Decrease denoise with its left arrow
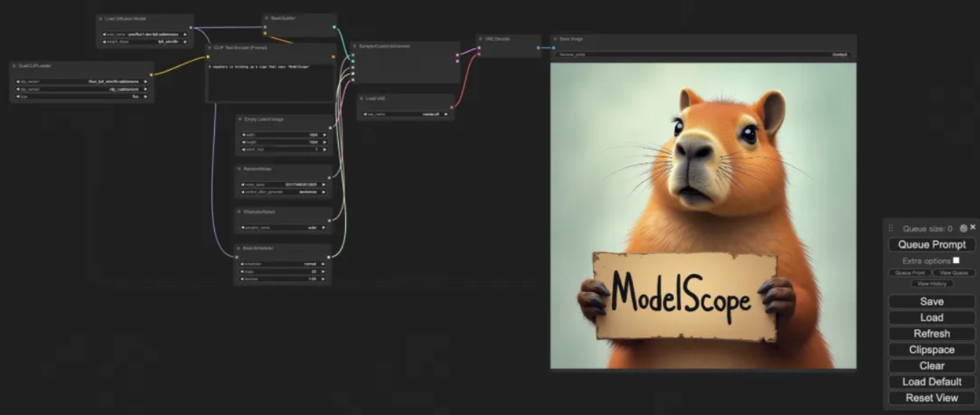 242,278
